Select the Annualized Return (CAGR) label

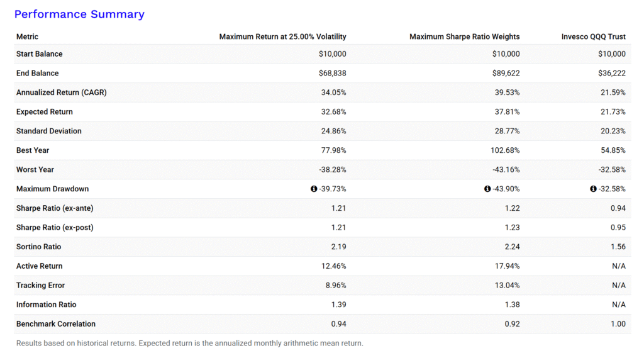click(x=62, y=92)
